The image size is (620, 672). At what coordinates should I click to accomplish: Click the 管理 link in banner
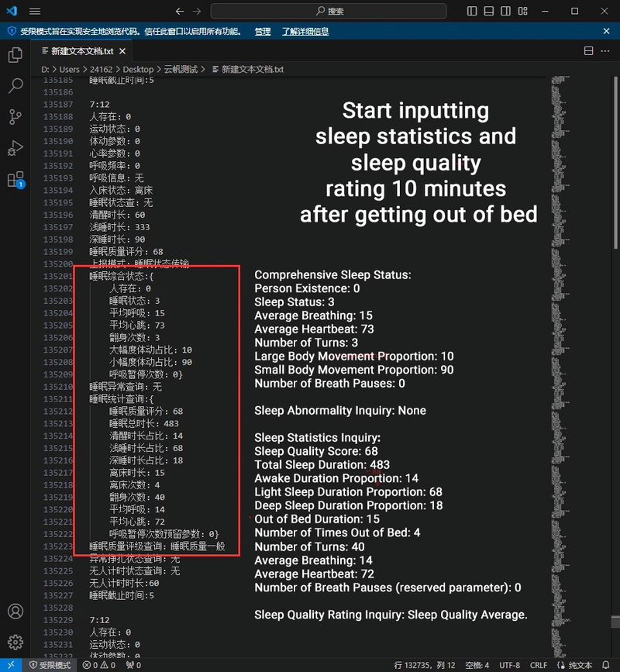[x=263, y=31]
